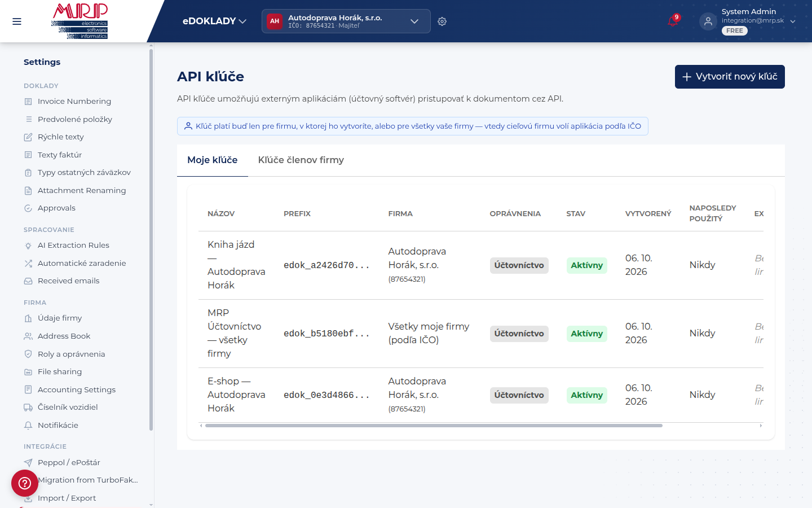The image size is (812, 508).
Task: Open Predvolené položky settings
Action: 75,120
